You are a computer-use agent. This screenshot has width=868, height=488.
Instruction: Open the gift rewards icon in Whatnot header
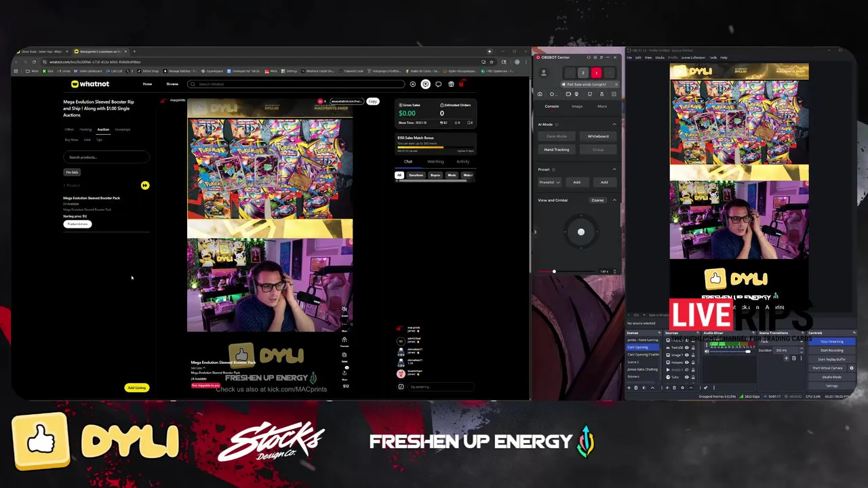point(451,84)
